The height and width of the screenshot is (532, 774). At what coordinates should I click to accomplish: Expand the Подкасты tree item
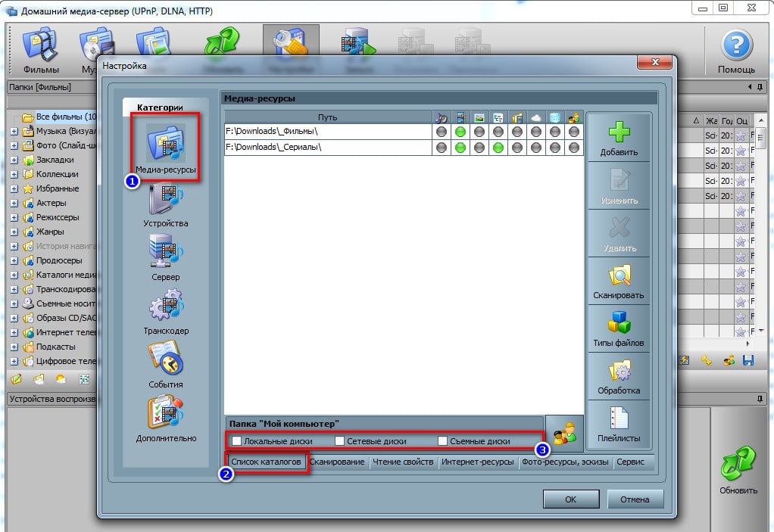tap(14, 347)
